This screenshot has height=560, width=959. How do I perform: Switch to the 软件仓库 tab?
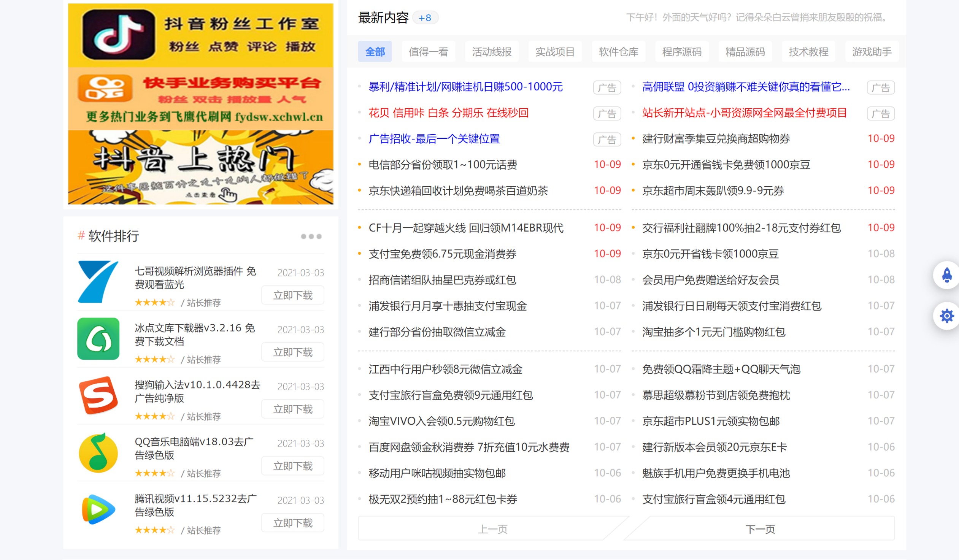618,52
